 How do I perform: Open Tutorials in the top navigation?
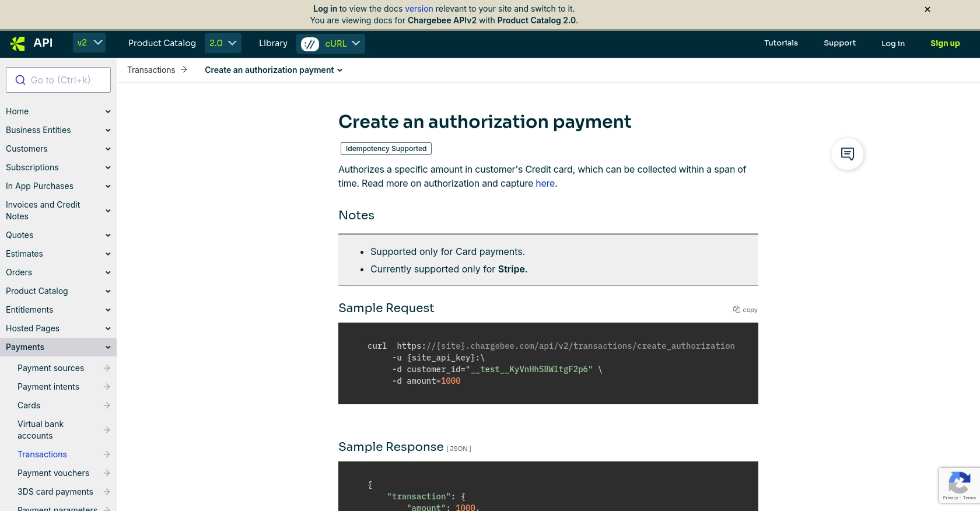pos(781,43)
